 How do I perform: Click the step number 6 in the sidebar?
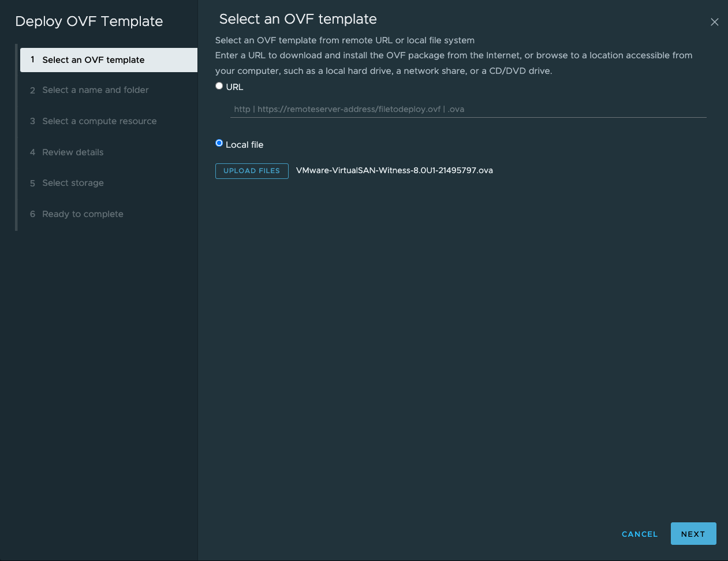click(32, 214)
